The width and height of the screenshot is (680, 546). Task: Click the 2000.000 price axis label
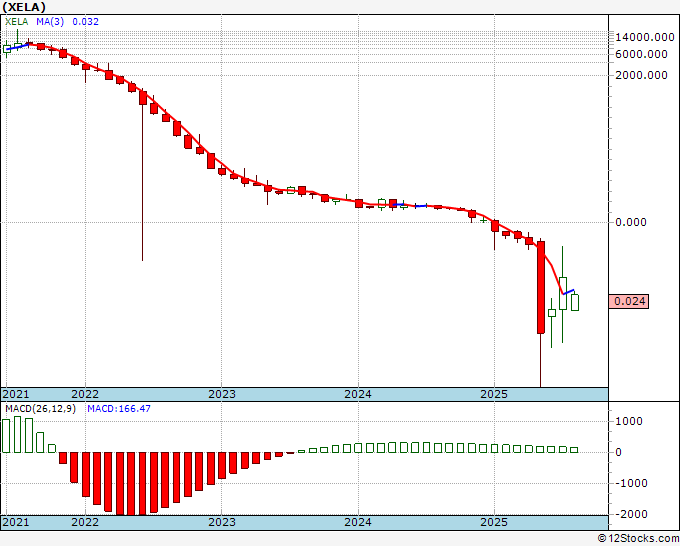[641, 75]
